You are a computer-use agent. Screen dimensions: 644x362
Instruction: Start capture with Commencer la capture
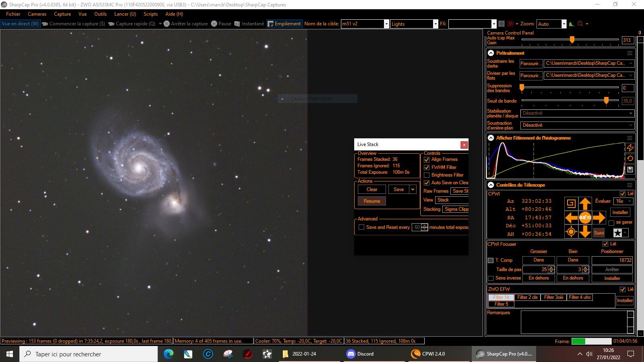(74, 24)
